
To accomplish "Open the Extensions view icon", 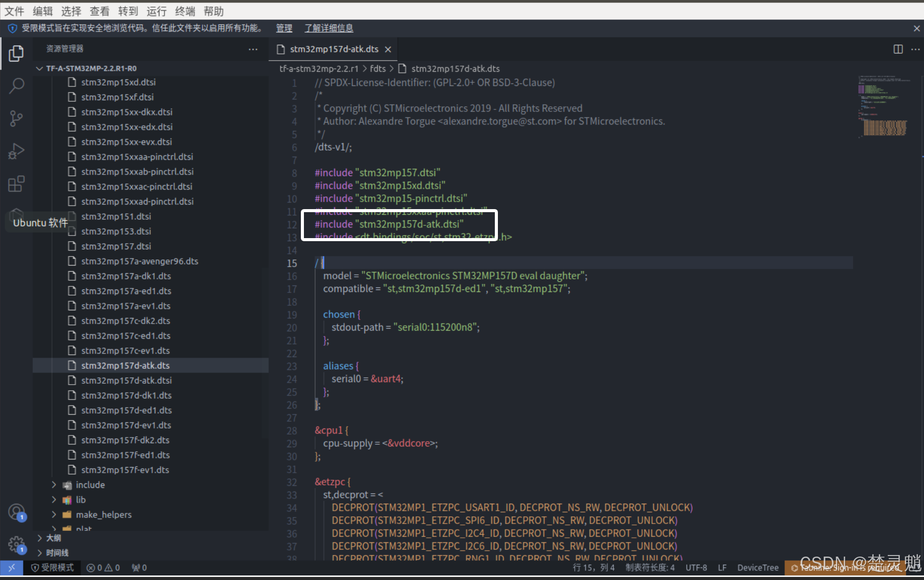I will coord(16,184).
